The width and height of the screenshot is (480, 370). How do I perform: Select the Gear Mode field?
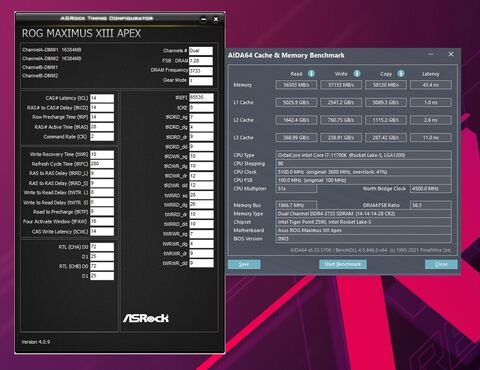point(201,81)
